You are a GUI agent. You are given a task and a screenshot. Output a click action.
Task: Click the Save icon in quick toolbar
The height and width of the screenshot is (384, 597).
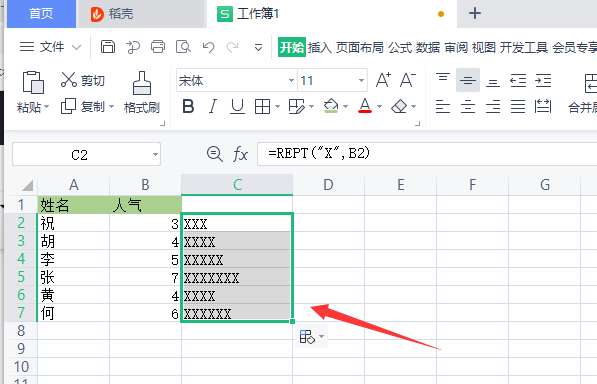click(x=108, y=47)
